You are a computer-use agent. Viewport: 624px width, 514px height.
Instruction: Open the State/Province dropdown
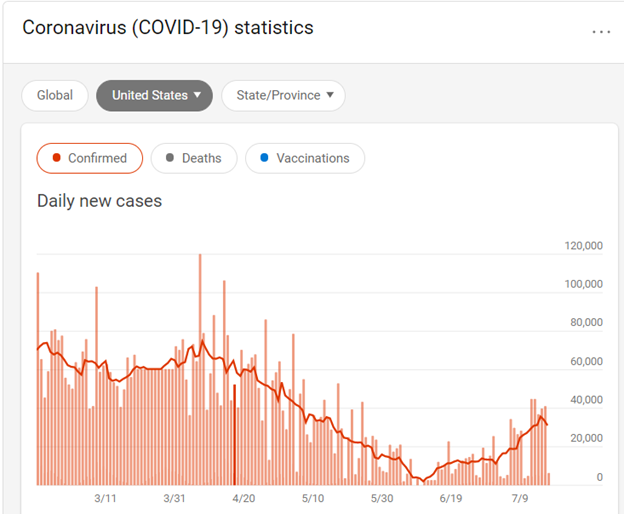[283, 96]
